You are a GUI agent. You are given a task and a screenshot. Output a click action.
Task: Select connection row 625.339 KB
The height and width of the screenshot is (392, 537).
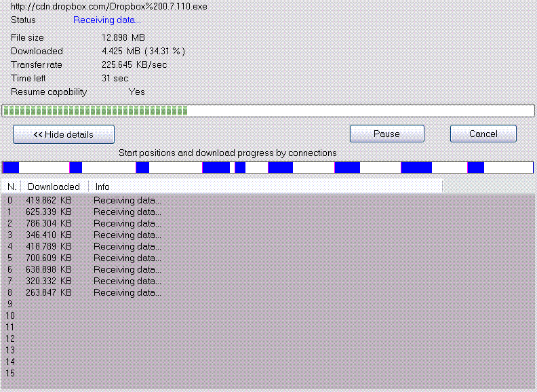tap(268, 212)
